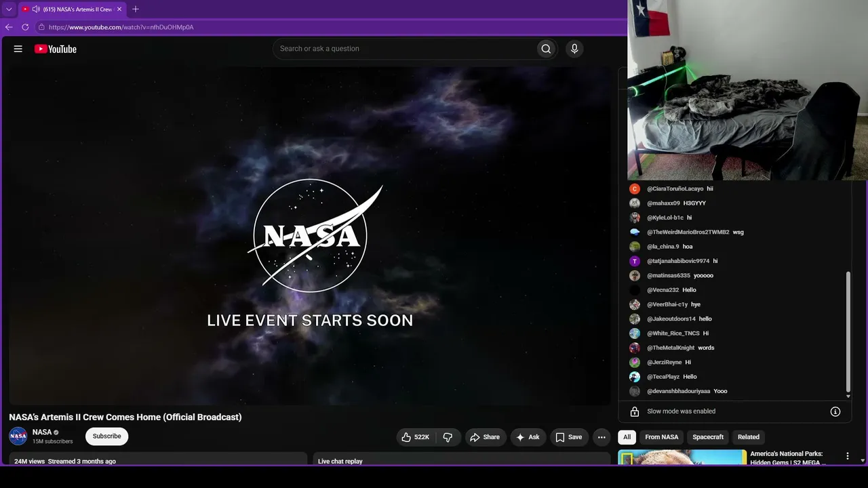Open @tatjanahabibovic9974's chat avatar
Image resolution: width=868 pixels, height=488 pixels.
635,261
